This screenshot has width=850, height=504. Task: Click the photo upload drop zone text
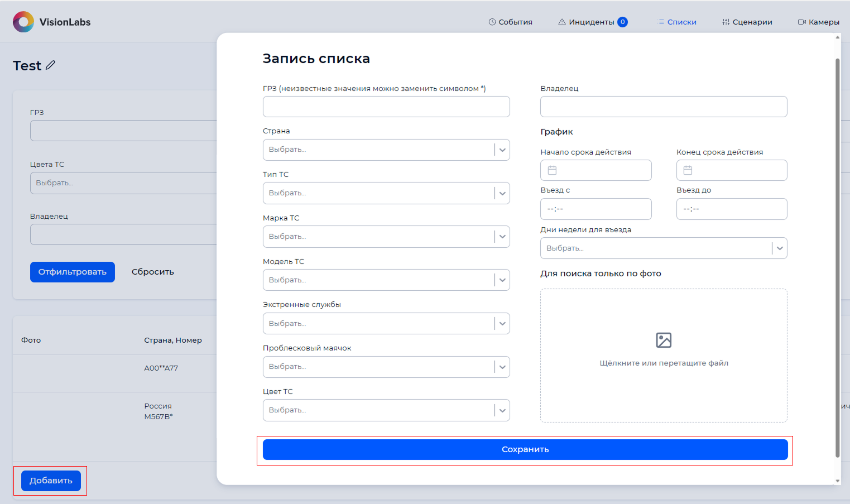point(664,363)
